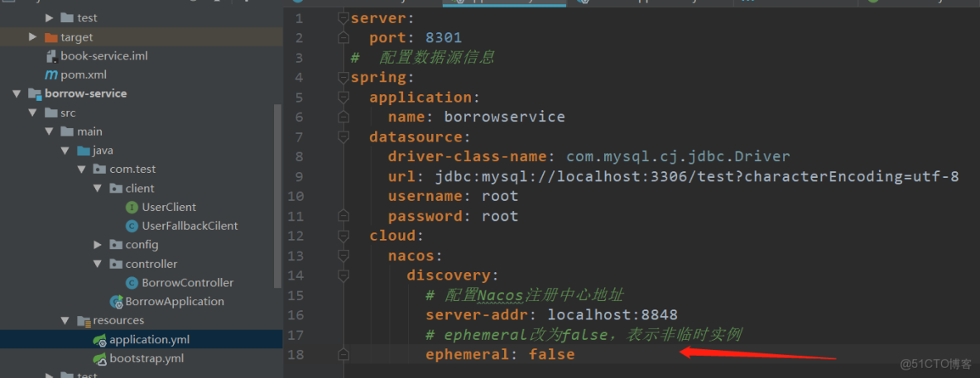Viewport: 980px width, 378px height.
Task: Select the UserClient interface icon
Action: [x=132, y=208]
